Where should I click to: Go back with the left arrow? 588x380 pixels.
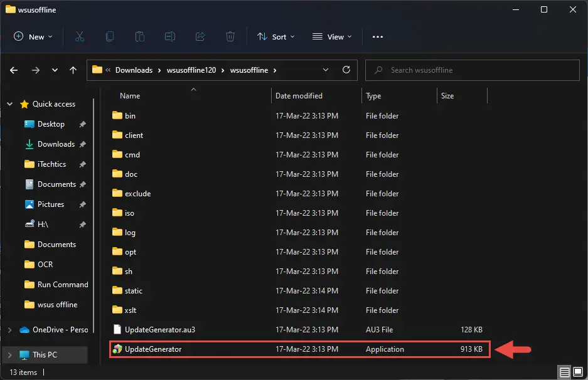[x=14, y=70]
